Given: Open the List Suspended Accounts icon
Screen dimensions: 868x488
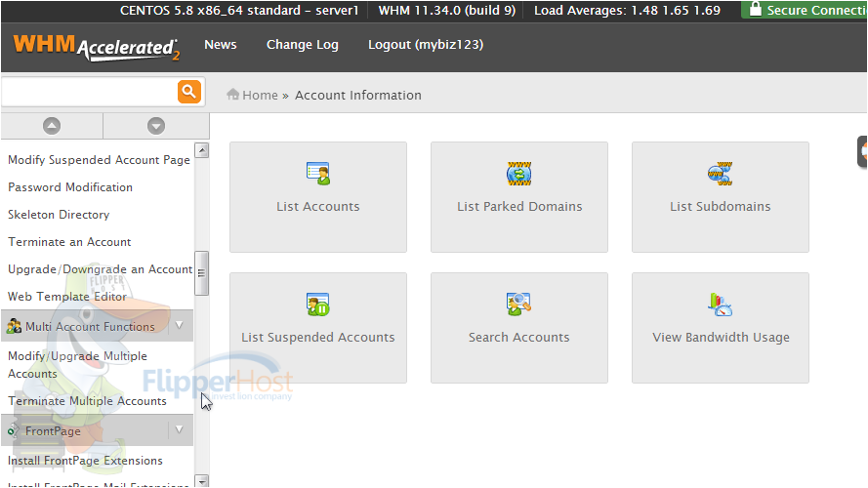Looking at the screenshot, I should click(x=318, y=305).
